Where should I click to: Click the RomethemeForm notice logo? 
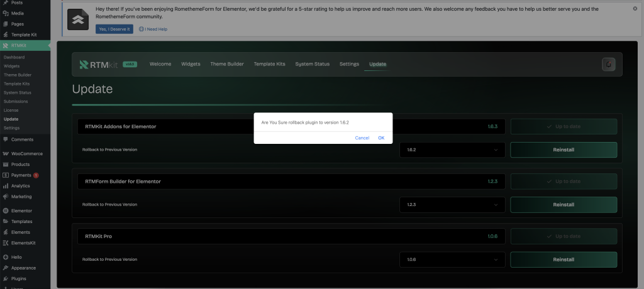(78, 19)
